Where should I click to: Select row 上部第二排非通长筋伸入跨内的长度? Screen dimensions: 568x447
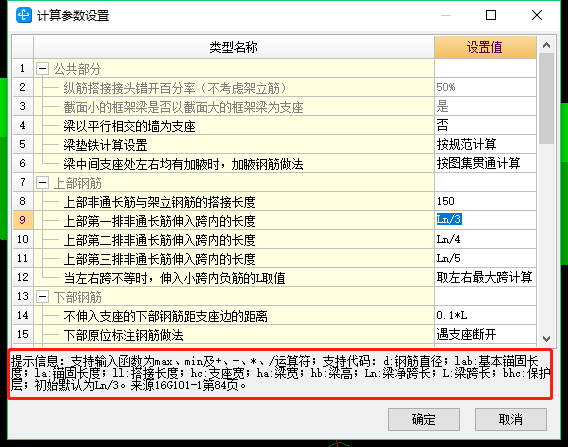click(234, 239)
